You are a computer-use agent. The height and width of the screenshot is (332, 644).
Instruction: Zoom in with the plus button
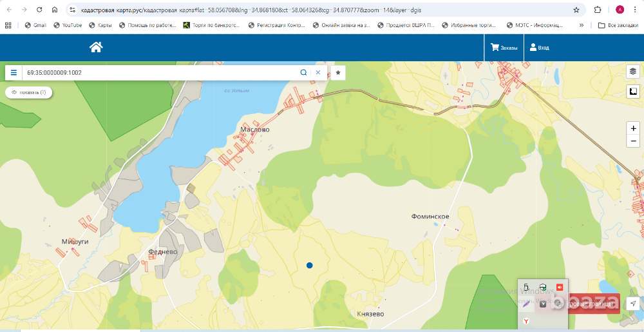click(x=634, y=128)
